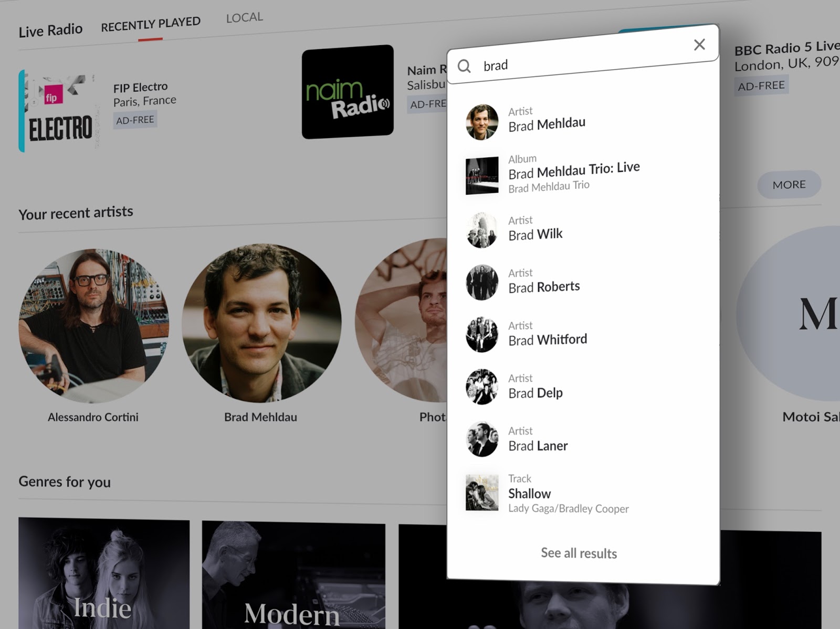Select artist result Brad Laner

[x=583, y=439]
